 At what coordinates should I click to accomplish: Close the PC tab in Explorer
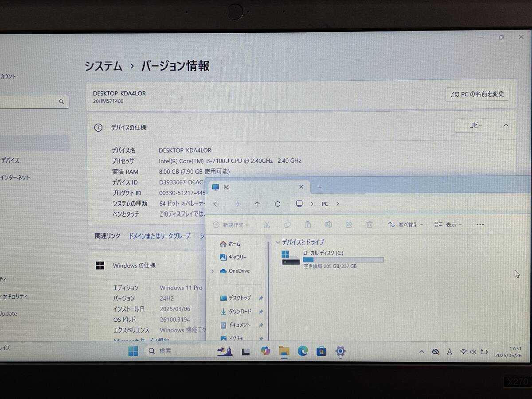coord(301,187)
